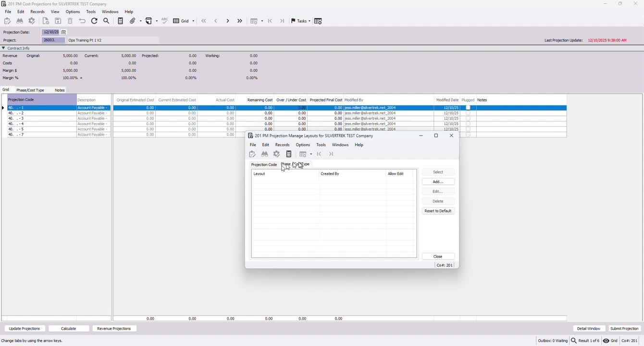Click the printer icon in main toolbar
644x346 pixels.
(x=149, y=21)
